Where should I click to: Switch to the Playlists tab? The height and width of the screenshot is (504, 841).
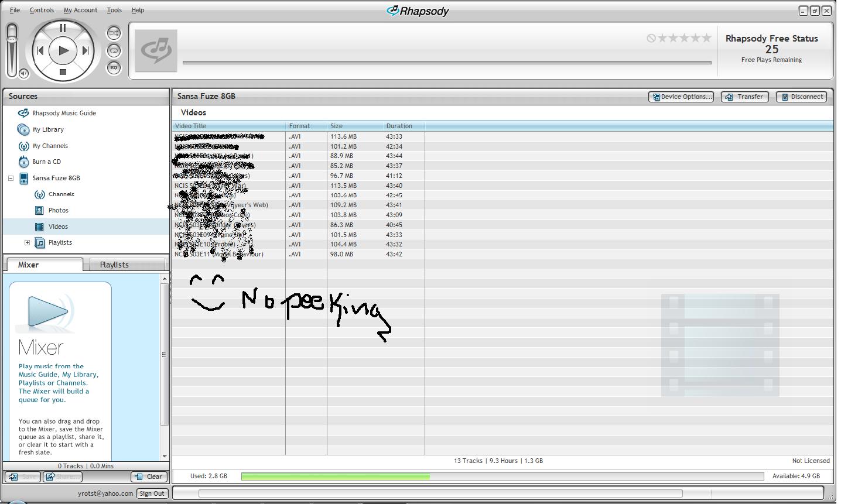[x=127, y=265]
